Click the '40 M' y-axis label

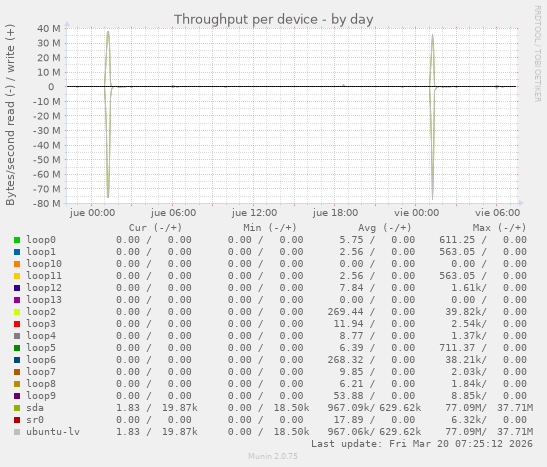[x=49, y=29]
